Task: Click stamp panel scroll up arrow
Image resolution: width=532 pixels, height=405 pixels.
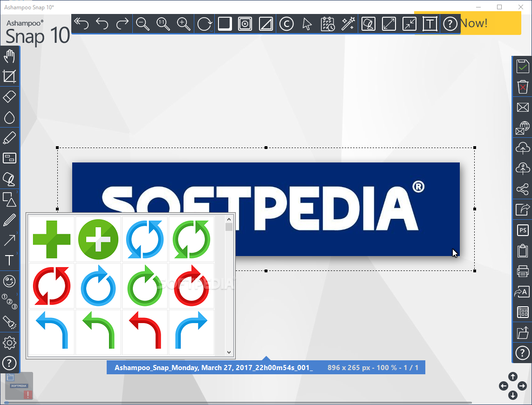Action: (229, 219)
